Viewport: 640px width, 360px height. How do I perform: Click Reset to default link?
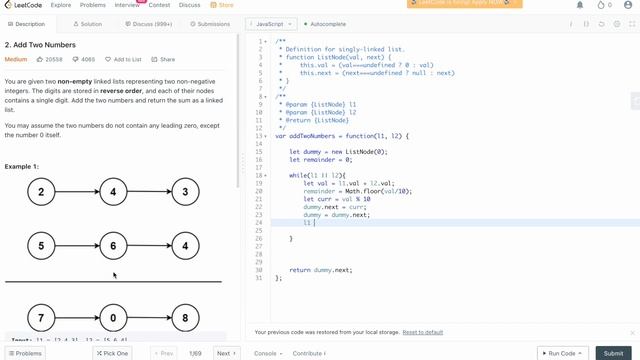tap(422, 332)
